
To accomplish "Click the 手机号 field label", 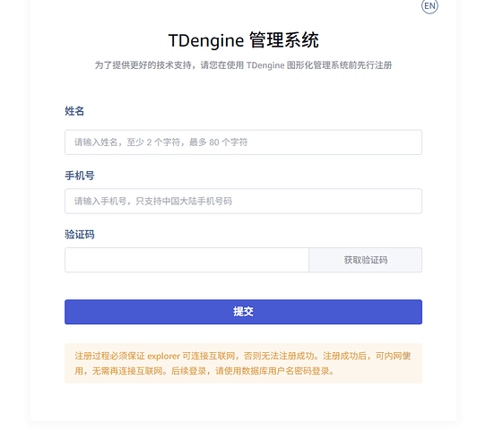I will 80,176.
